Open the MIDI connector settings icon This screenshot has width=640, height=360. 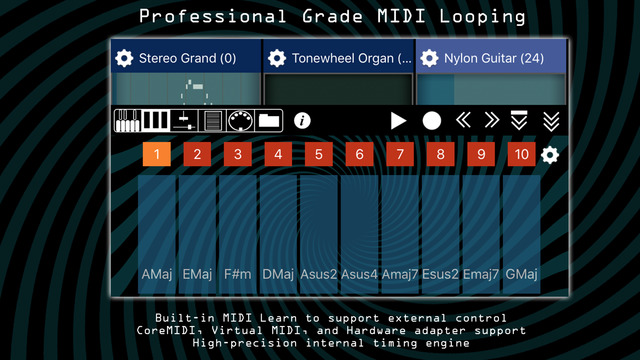(x=240, y=120)
